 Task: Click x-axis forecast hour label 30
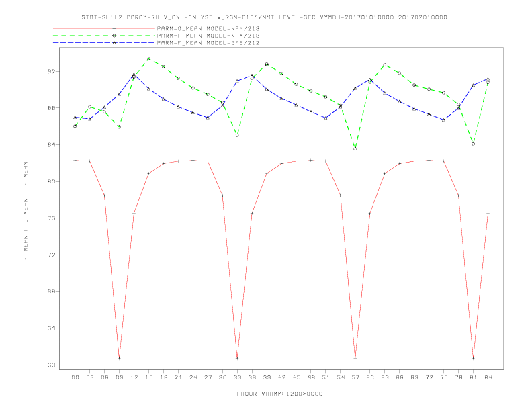(222, 377)
